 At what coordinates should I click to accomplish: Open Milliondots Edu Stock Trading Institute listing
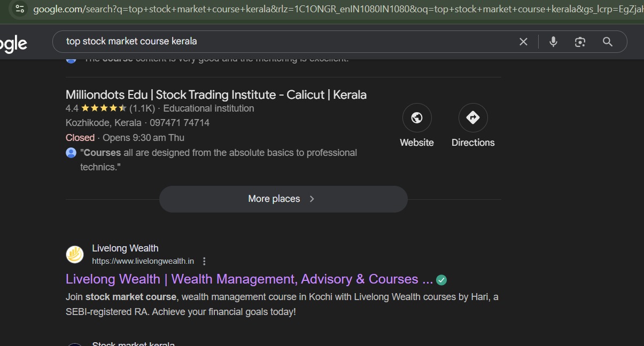(x=216, y=95)
